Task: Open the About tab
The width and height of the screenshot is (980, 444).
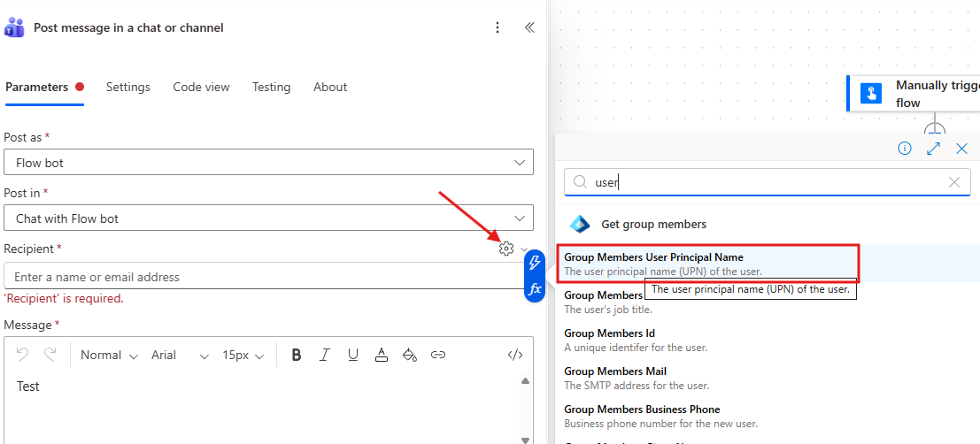Action: [x=330, y=87]
